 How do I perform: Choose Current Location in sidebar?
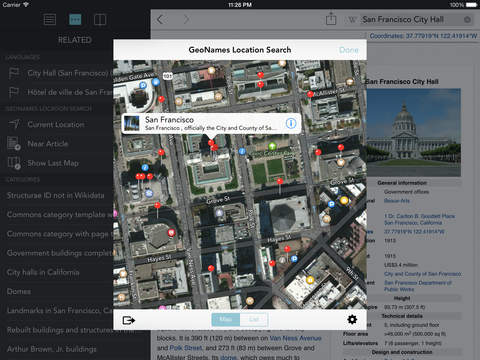click(57, 125)
